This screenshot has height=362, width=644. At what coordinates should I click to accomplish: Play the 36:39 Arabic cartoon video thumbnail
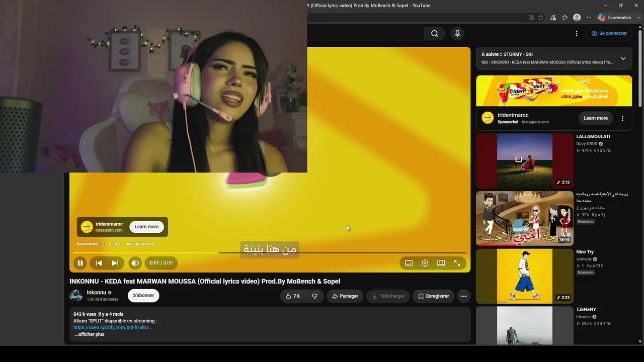click(525, 218)
